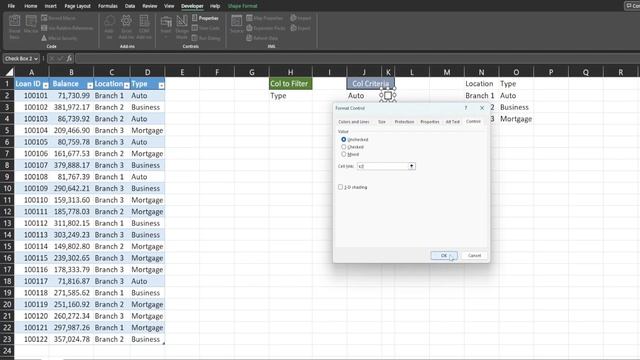Select the Type cell below Col to Filter

click(x=291, y=96)
